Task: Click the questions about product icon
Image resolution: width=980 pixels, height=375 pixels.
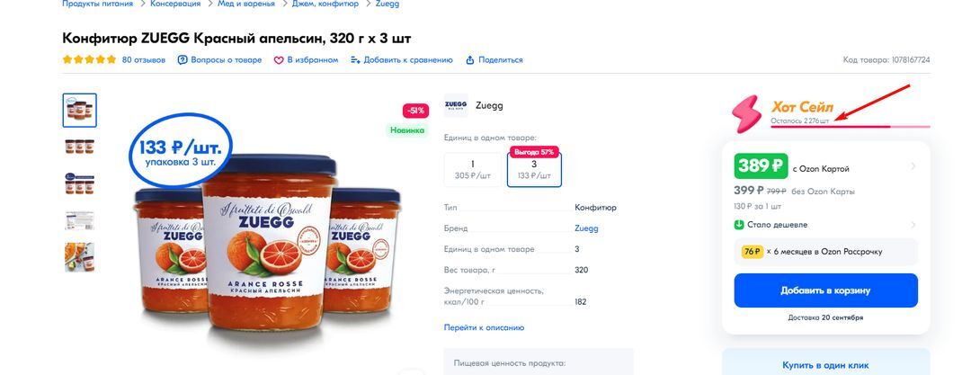Action: coord(183,60)
